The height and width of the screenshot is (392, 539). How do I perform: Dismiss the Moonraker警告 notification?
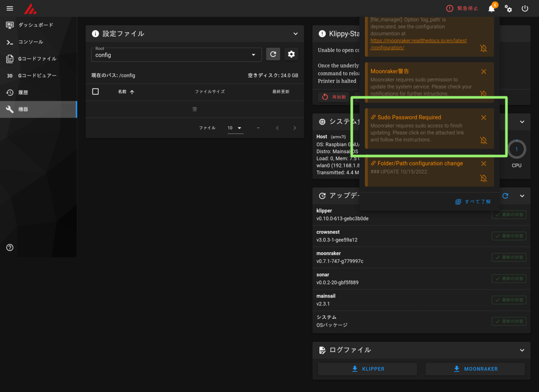[484, 71]
